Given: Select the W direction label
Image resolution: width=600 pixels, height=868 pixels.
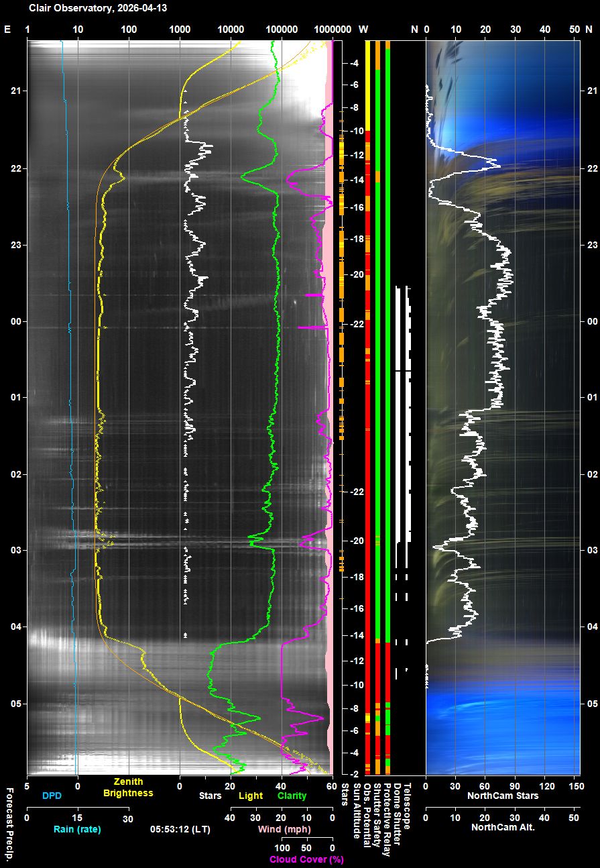Looking at the screenshot, I should tap(363, 30).
